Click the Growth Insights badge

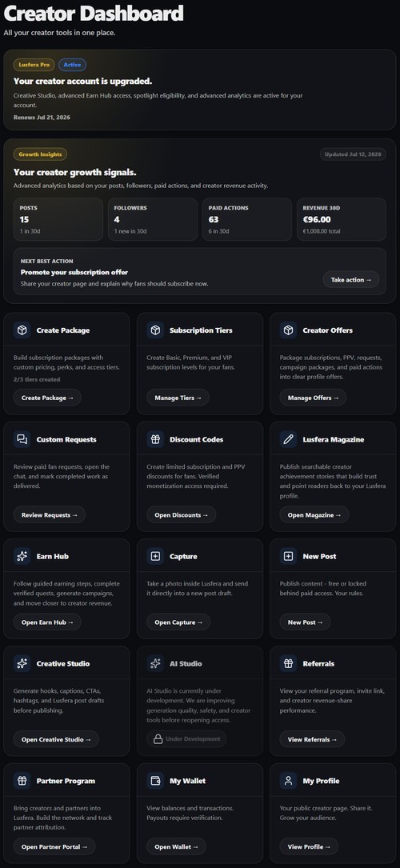(40, 154)
